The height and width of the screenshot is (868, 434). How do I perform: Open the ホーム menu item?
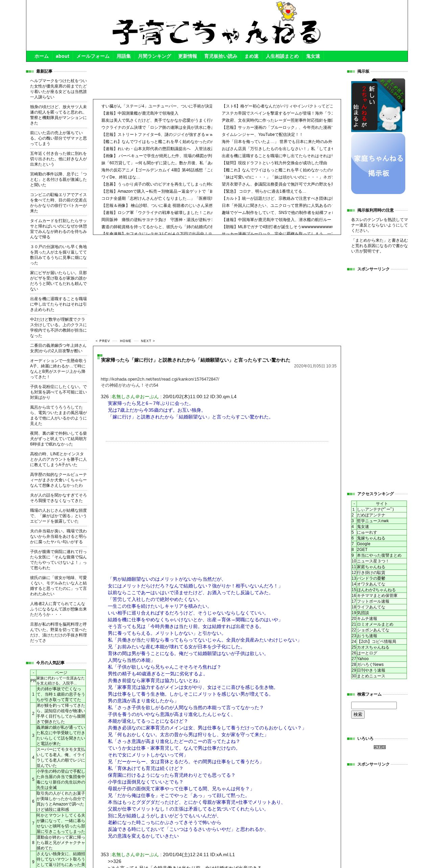(x=42, y=56)
